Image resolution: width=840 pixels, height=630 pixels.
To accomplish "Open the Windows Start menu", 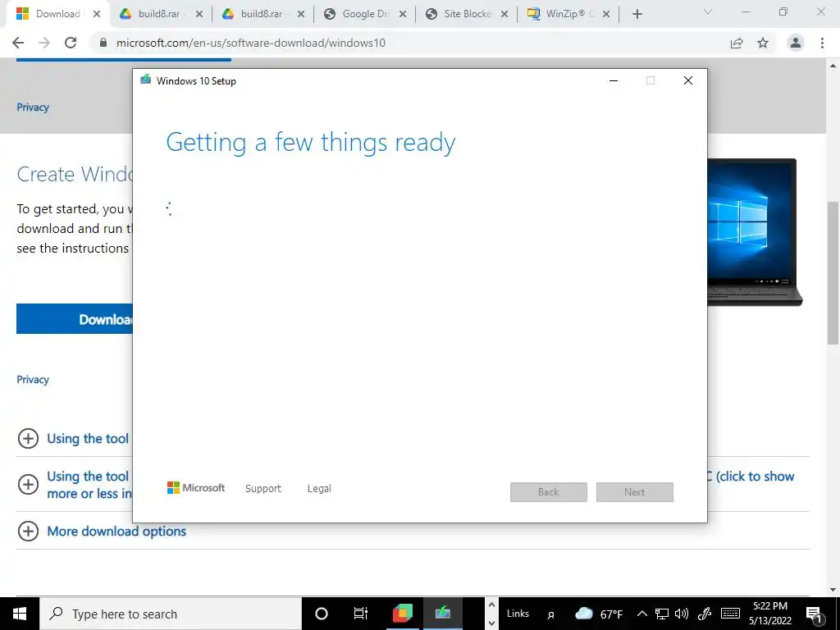I will [20, 614].
